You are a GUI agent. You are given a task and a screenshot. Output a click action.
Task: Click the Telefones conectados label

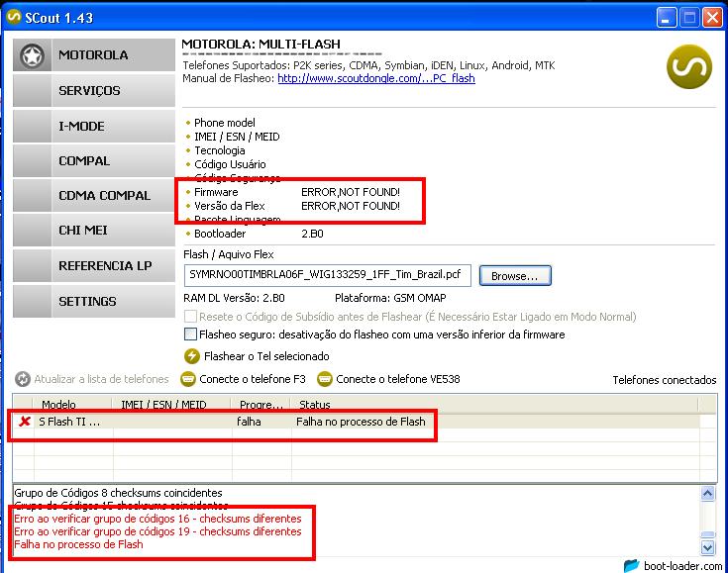tap(665, 380)
